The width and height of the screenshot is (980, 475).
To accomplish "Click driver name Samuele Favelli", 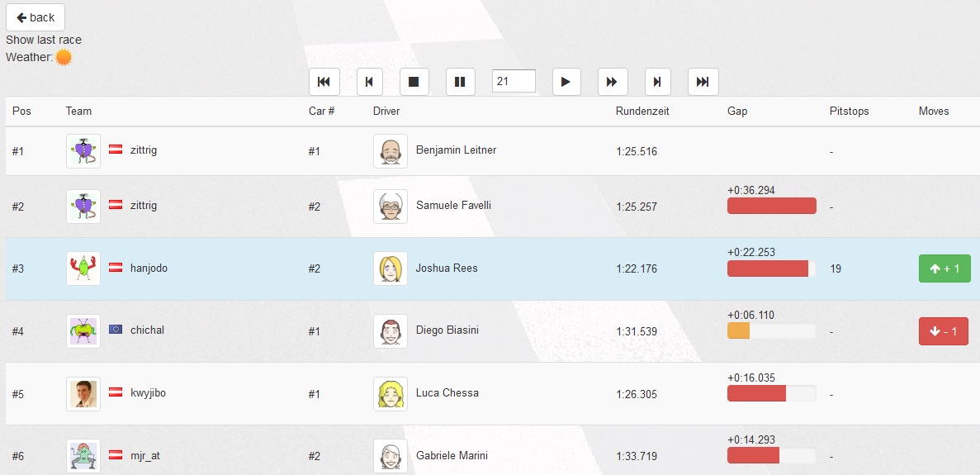I will [454, 206].
